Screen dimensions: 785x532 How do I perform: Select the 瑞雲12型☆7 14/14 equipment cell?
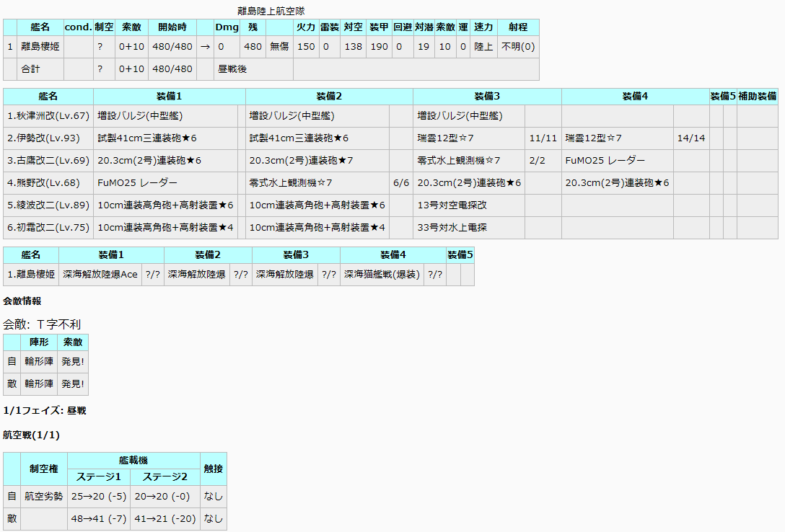618,138
